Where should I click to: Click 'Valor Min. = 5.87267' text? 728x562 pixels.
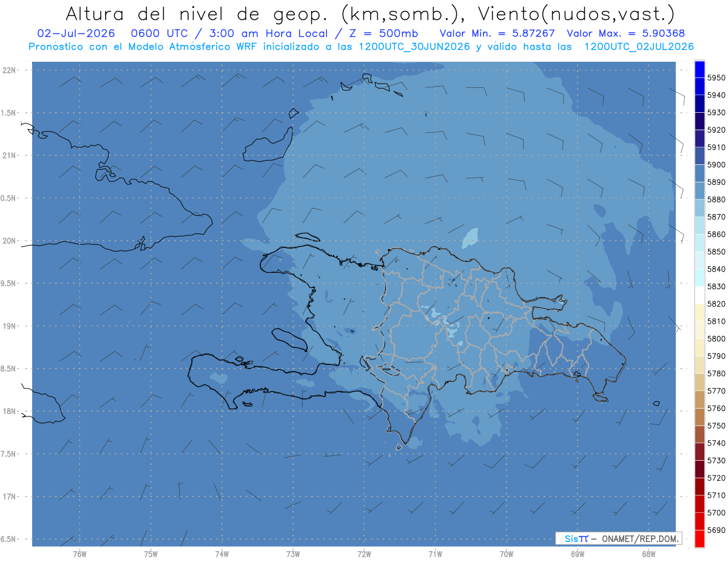pyautogui.click(x=497, y=33)
